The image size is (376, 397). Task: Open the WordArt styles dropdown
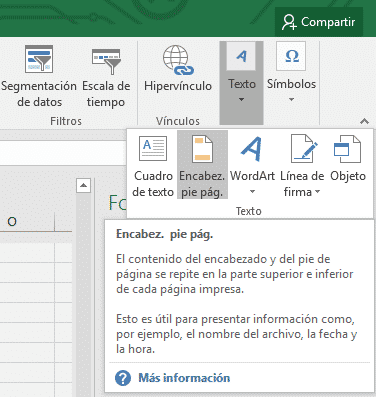point(252,166)
